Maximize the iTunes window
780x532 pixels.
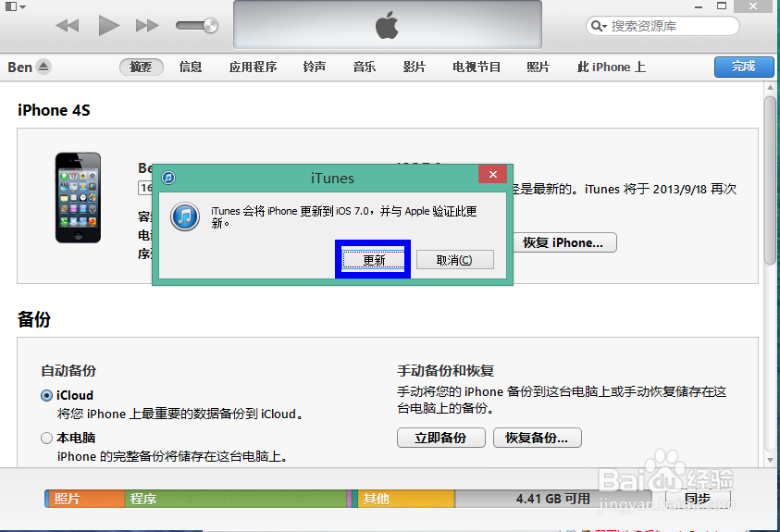(722, 6)
